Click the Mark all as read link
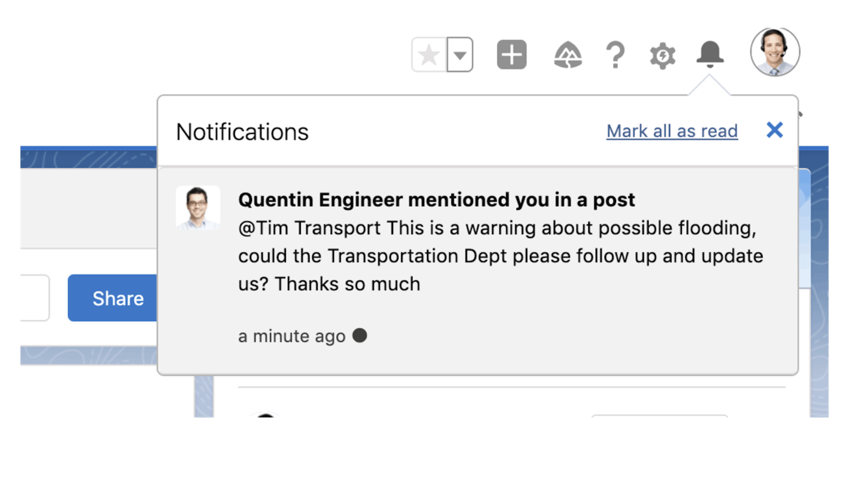Viewport: 868px width, 486px height. tap(672, 131)
